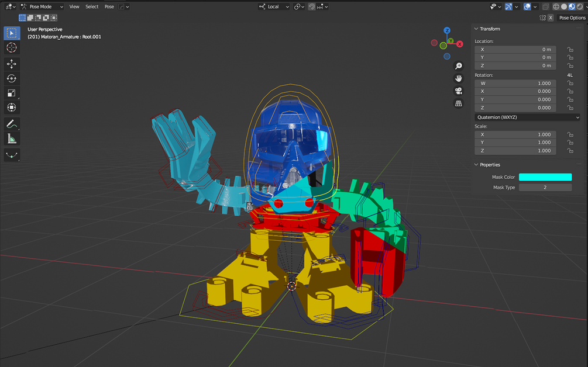Select the Breakdowner pose tool
This screenshot has width=588, height=367.
coord(12,155)
